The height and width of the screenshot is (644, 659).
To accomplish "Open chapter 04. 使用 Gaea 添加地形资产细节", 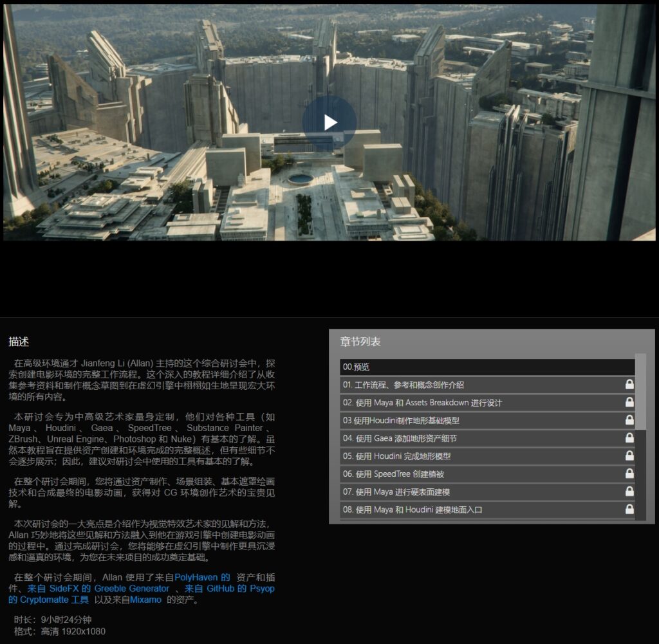I will (x=487, y=438).
